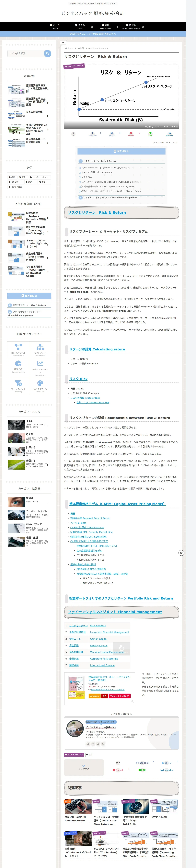Share via the top Hatebu icon
Image resolution: width=196 pixels, height=868 pixels.
112,134
